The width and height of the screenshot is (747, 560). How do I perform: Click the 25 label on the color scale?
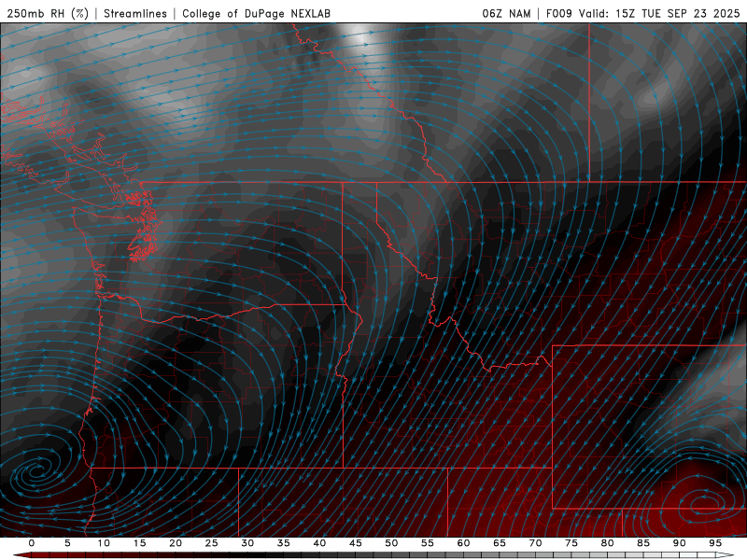[x=212, y=543]
